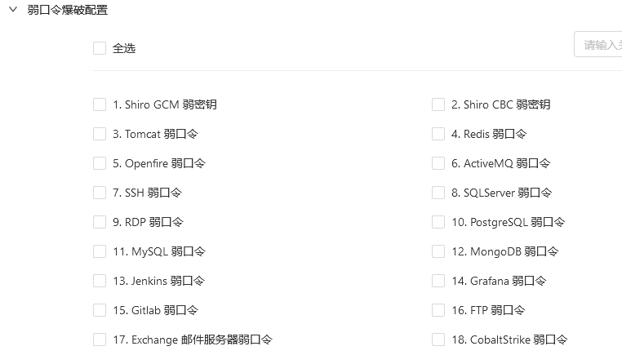622x364 pixels.
Task: Toggle MongoDB 弱口令 checkbox
Action: point(438,251)
